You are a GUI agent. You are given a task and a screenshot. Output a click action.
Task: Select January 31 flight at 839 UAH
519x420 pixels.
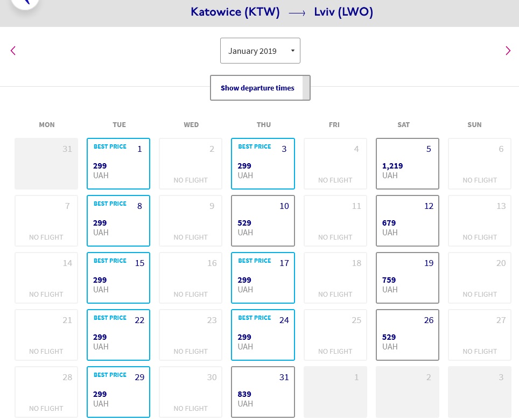263,392
